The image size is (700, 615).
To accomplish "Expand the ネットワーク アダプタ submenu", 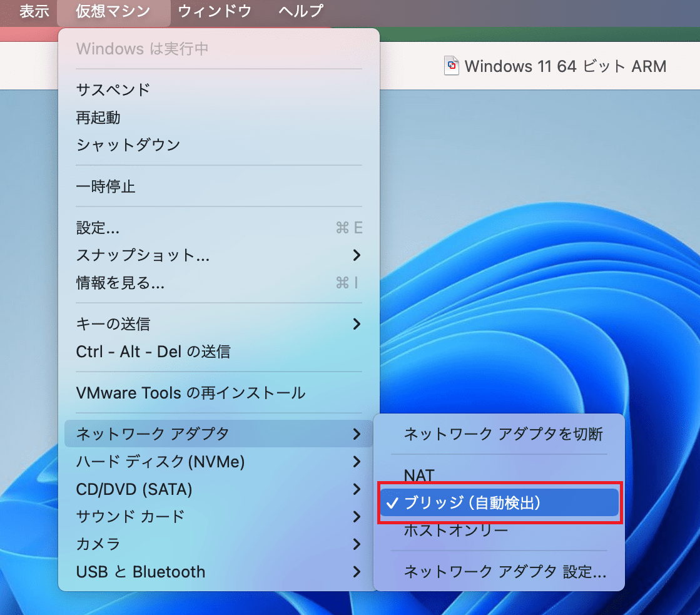I will point(219,434).
